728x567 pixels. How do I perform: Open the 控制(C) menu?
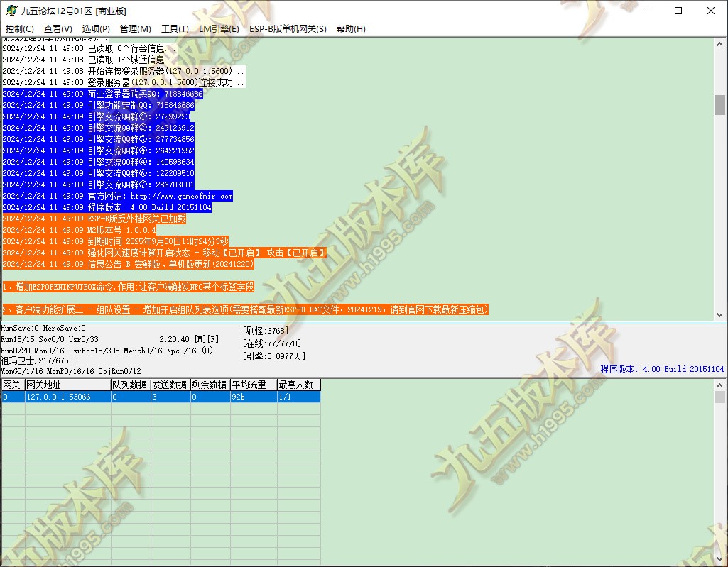pos(19,29)
